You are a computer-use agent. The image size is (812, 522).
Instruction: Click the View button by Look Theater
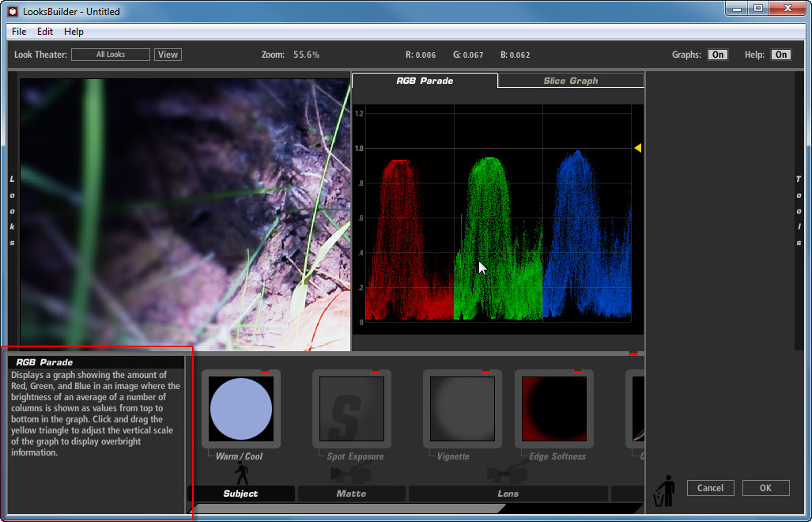pos(168,55)
